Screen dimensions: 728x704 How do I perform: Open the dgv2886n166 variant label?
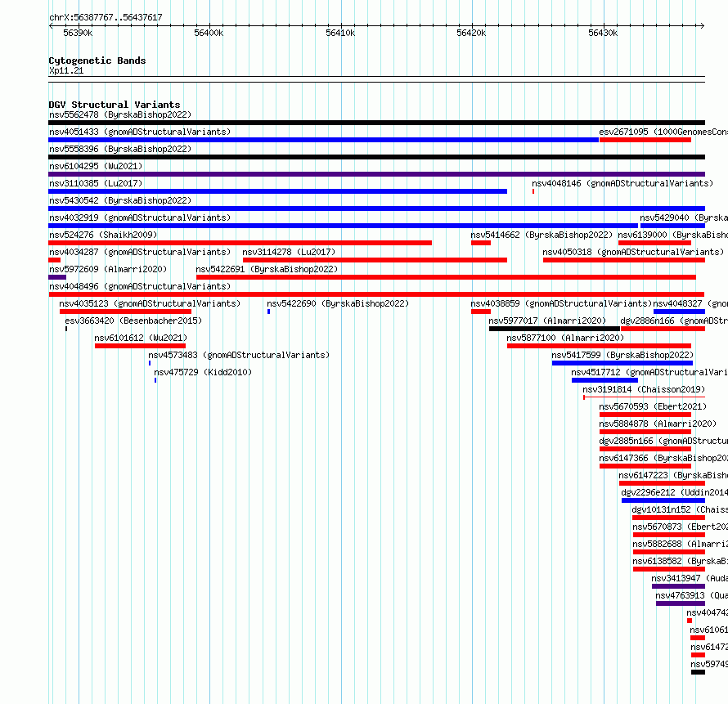[x=674, y=321]
